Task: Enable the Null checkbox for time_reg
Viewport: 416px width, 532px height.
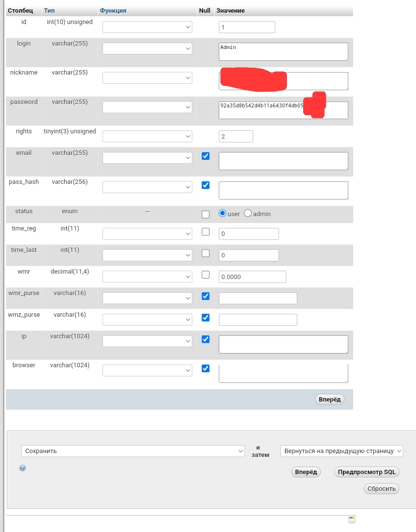Action: [206, 232]
